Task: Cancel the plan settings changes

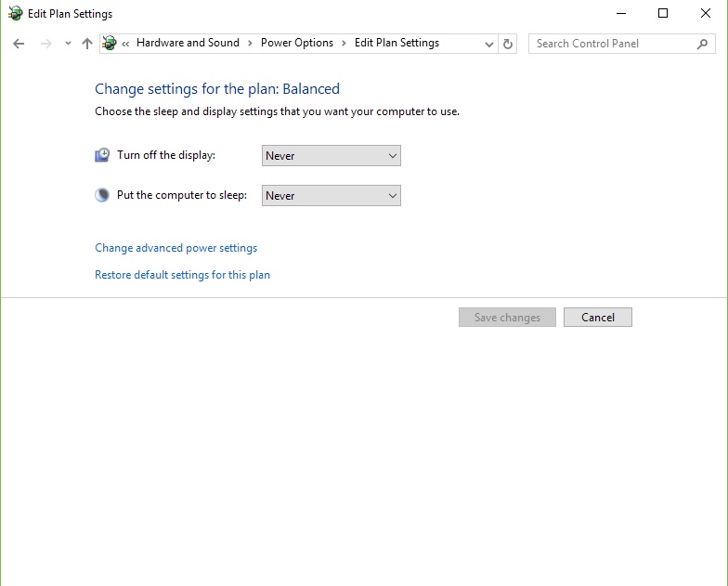Action: tap(598, 318)
